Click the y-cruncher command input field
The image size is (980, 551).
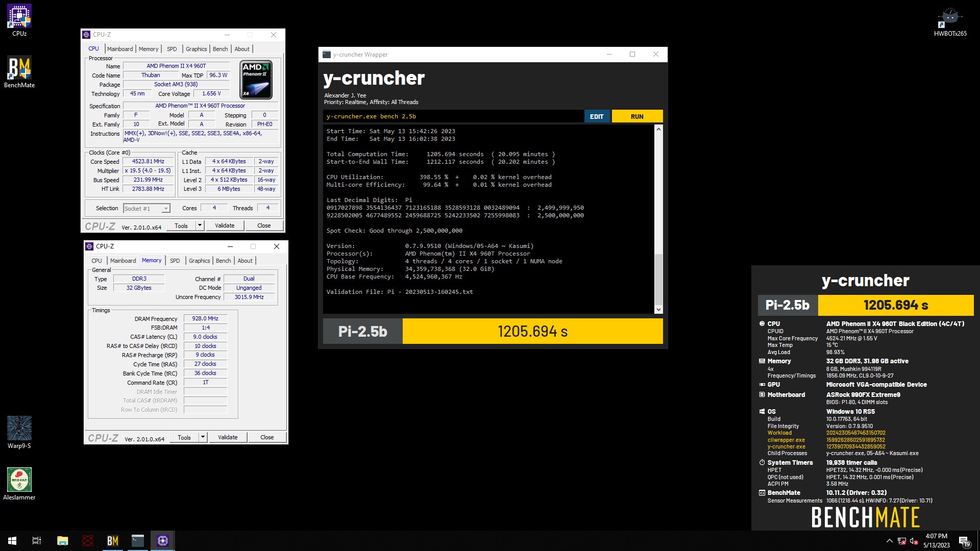tap(453, 116)
